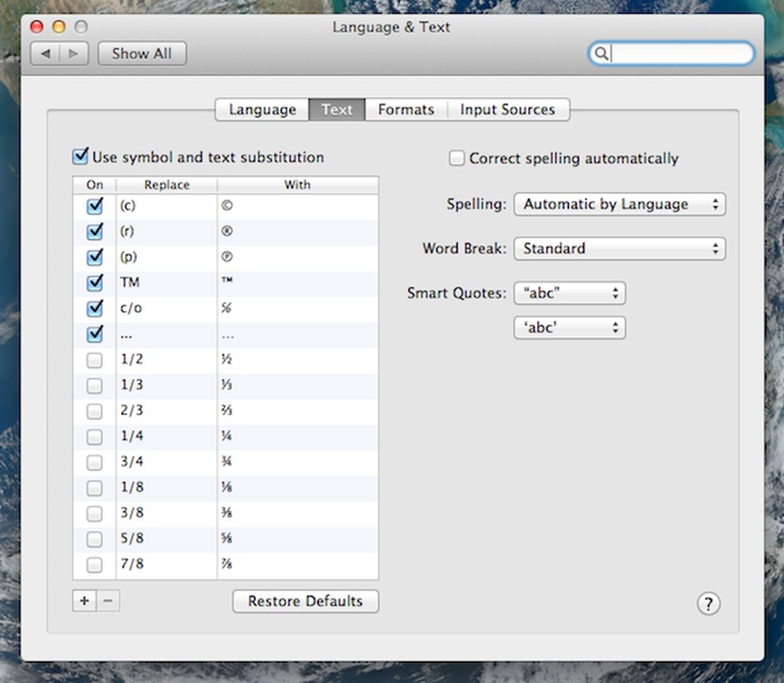This screenshot has height=683, width=784.
Task: Open help via the question mark icon
Action: tap(708, 604)
